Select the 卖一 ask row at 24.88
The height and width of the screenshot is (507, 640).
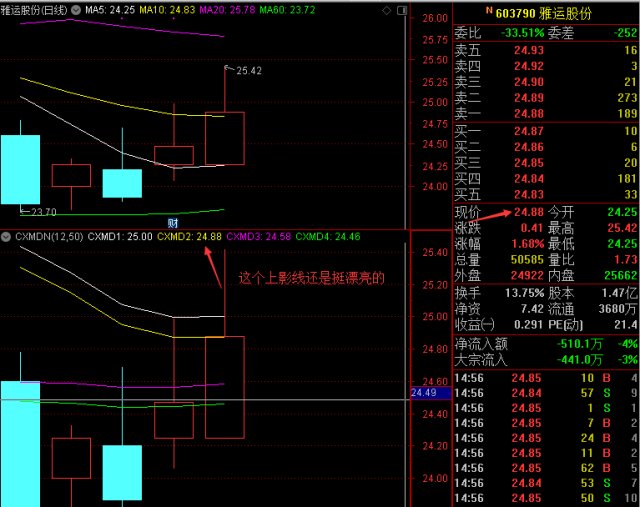point(546,113)
